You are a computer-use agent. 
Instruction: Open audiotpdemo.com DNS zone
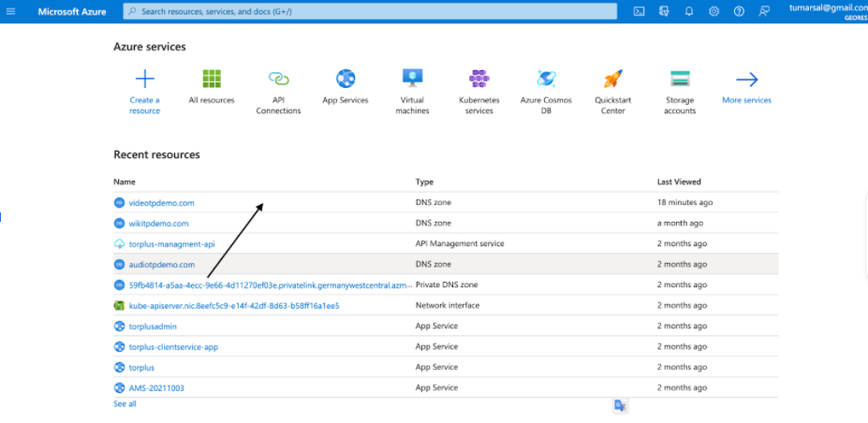coord(162,265)
